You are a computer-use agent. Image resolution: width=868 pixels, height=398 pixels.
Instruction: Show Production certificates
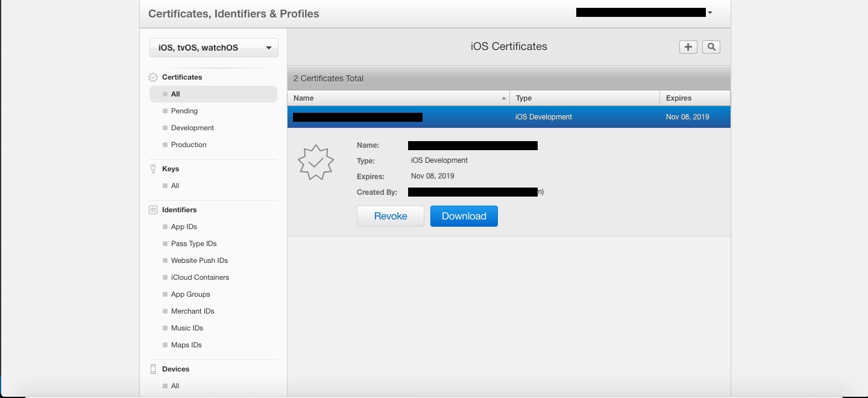(x=189, y=145)
